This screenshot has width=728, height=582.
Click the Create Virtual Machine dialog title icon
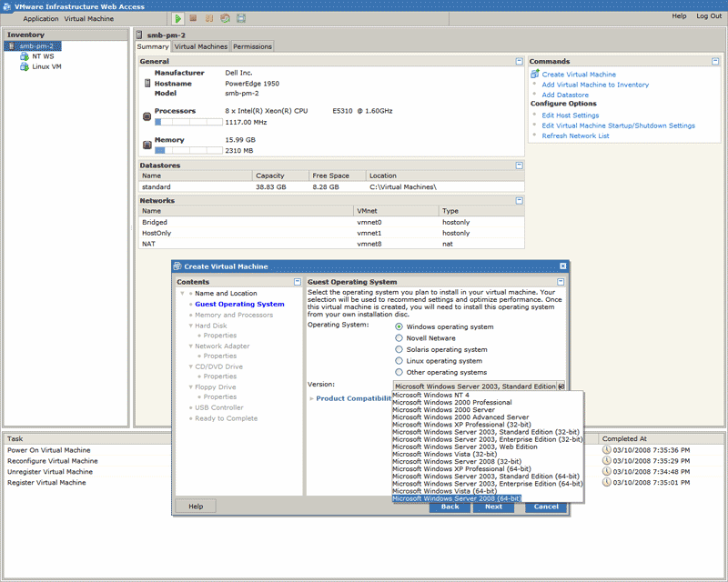pos(177,266)
